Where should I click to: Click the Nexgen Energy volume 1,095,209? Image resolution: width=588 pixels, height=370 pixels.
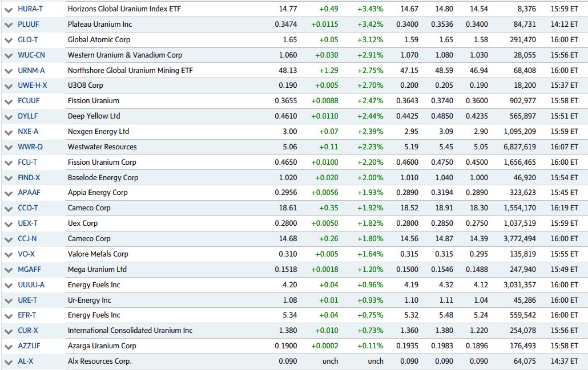[x=519, y=132]
